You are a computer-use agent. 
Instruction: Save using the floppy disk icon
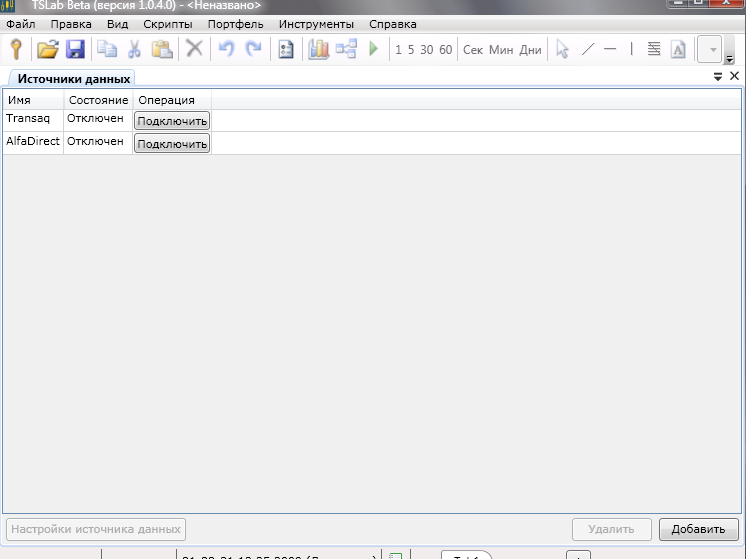pos(75,49)
